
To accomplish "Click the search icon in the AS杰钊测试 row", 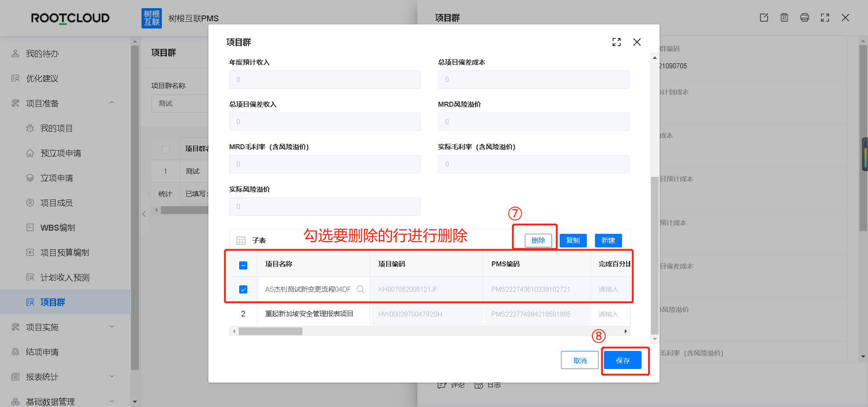I will (360, 289).
